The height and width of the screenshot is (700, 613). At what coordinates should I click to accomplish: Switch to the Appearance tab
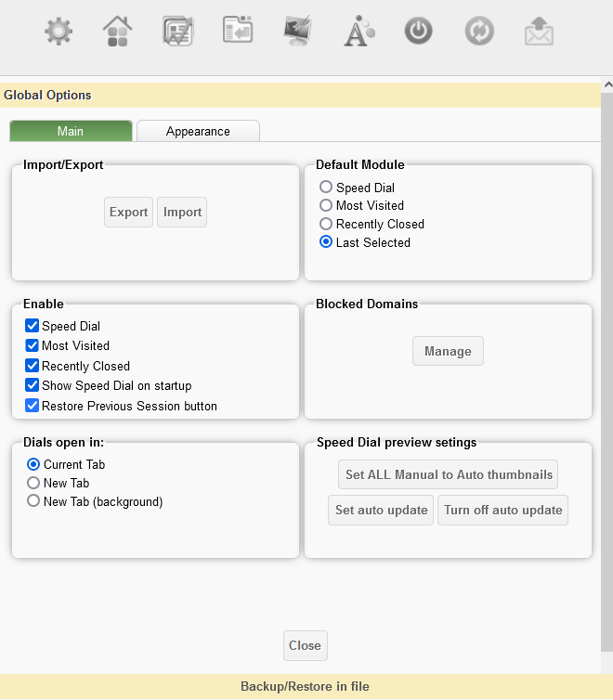point(198,131)
